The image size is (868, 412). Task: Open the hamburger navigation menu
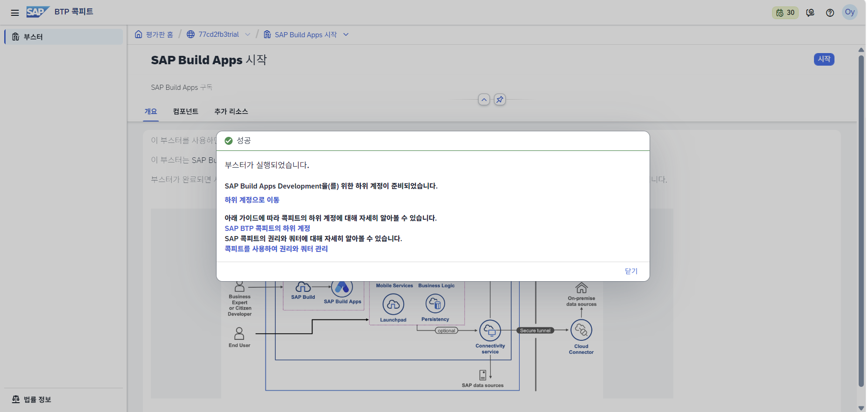pyautogui.click(x=15, y=13)
